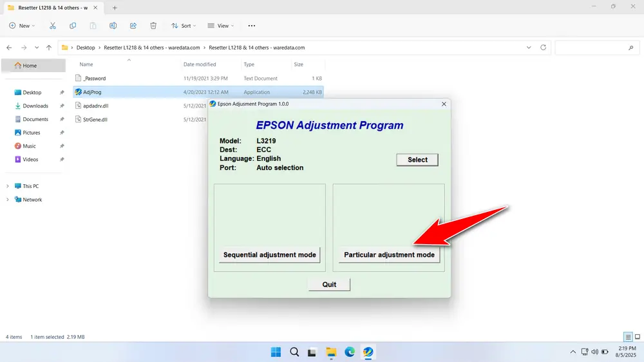Expand the This PC tree node
644x362 pixels.
(x=7, y=186)
